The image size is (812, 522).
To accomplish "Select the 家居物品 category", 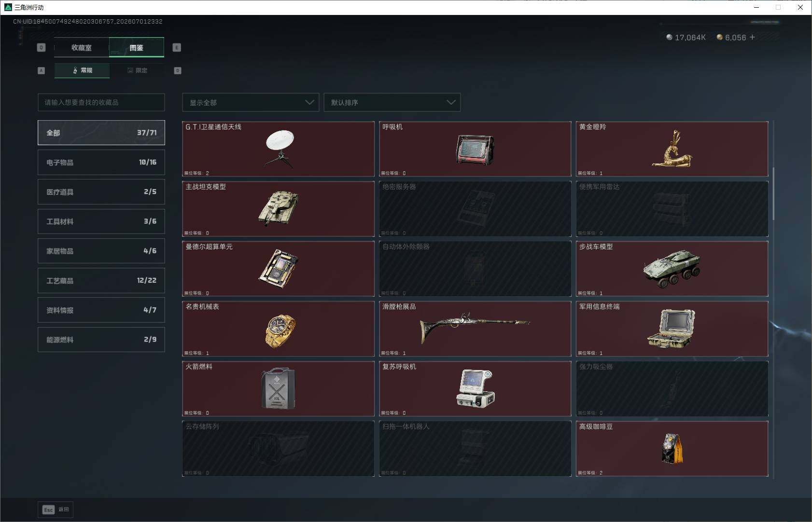I will coord(101,251).
